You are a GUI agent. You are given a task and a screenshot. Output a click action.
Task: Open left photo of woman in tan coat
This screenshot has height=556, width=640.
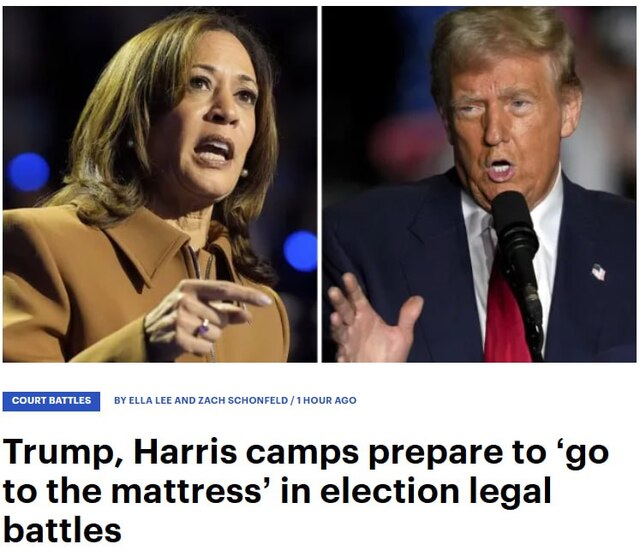click(x=160, y=184)
